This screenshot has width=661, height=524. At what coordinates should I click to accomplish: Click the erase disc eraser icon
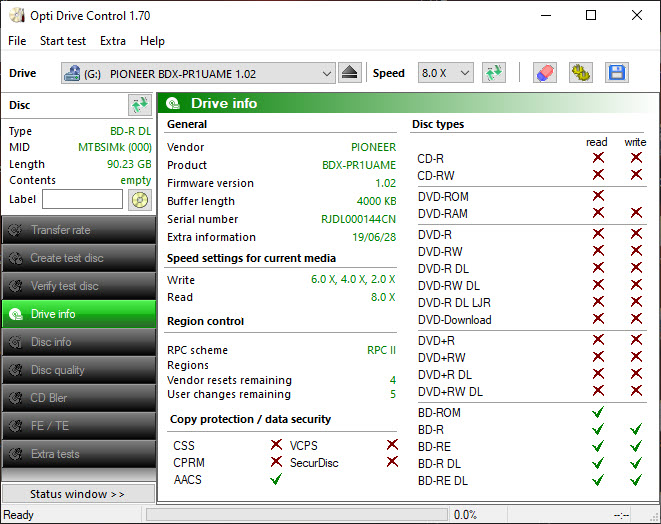coord(544,73)
